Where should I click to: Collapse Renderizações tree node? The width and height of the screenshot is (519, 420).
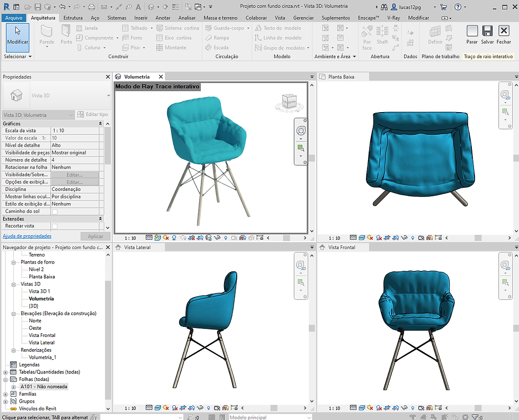pyautogui.click(x=14, y=350)
